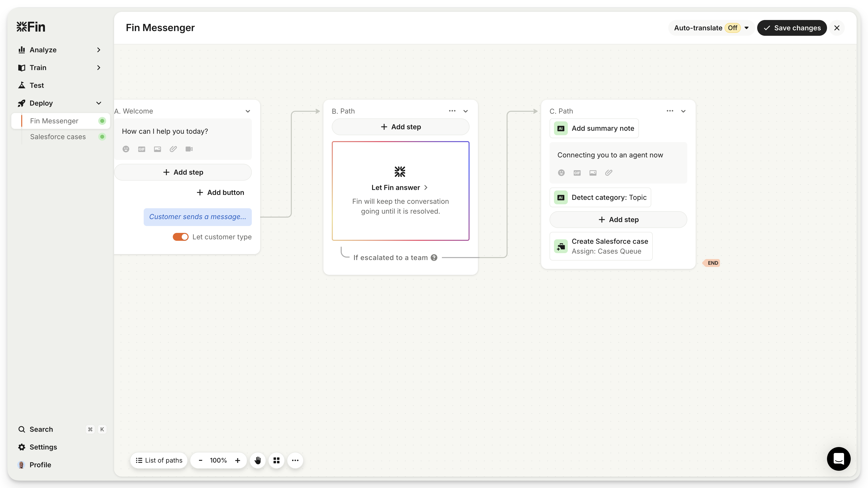Click the grid auto-layout icon
This screenshot has height=488, width=868.
coord(276,460)
